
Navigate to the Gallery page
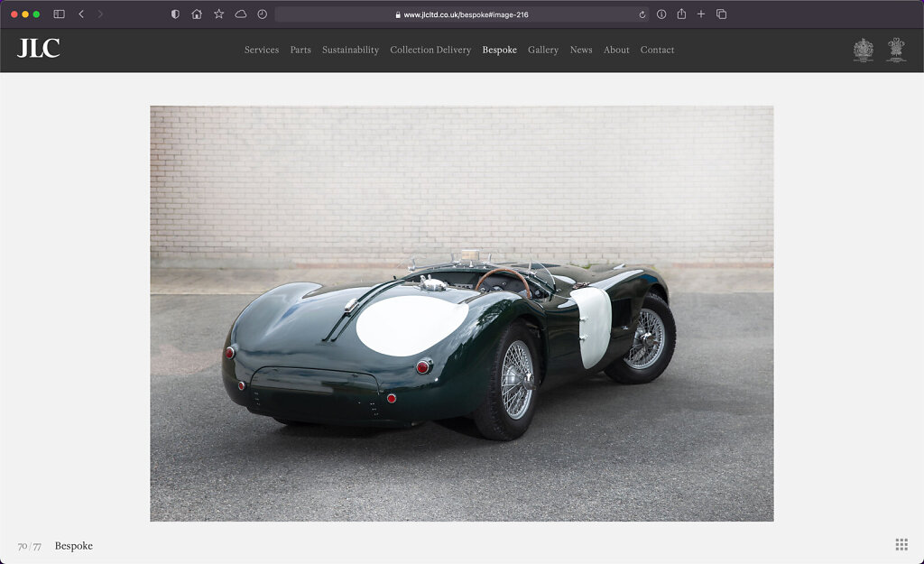pyautogui.click(x=543, y=50)
